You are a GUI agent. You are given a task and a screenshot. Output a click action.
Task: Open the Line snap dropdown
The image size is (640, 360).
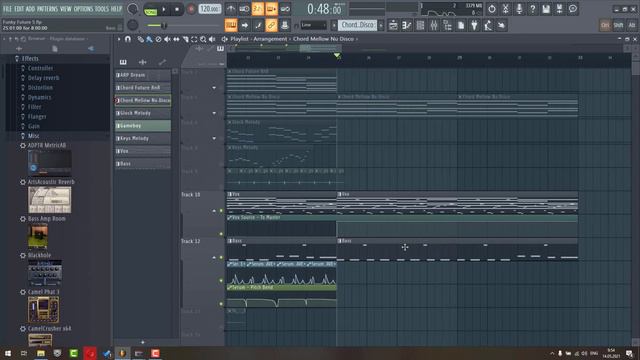click(x=313, y=25)
